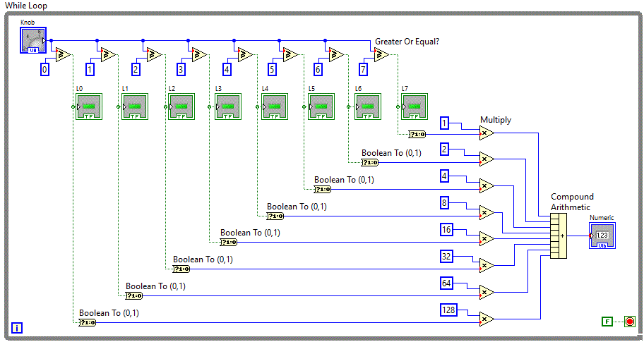Click the L0 boolean indicator
644x342 pixels.
89,106
